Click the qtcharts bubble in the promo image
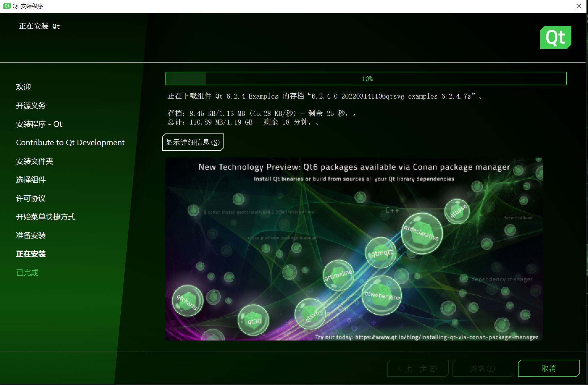This screenshot has height=385, width=588. pyautogui.click(x=187, y=300)
